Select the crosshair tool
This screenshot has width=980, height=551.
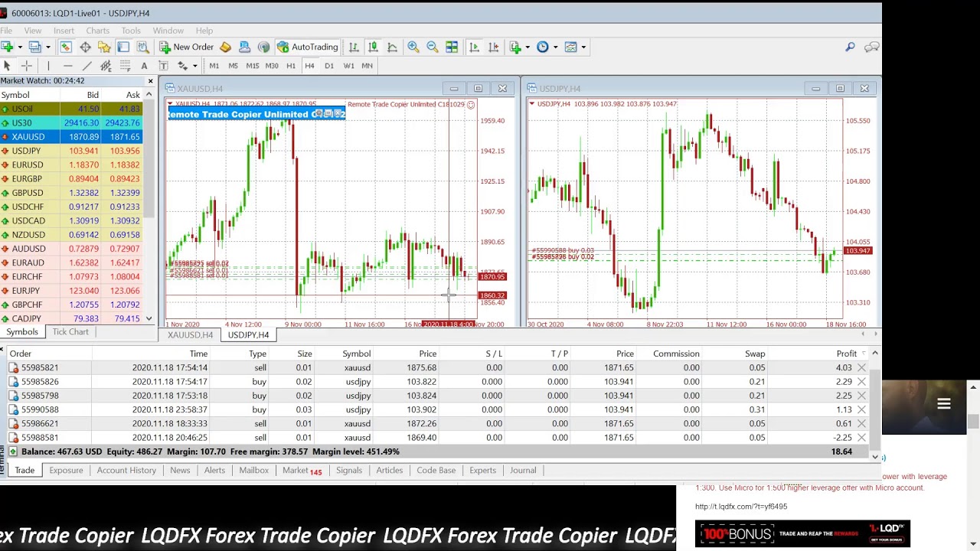pos(27,66)
